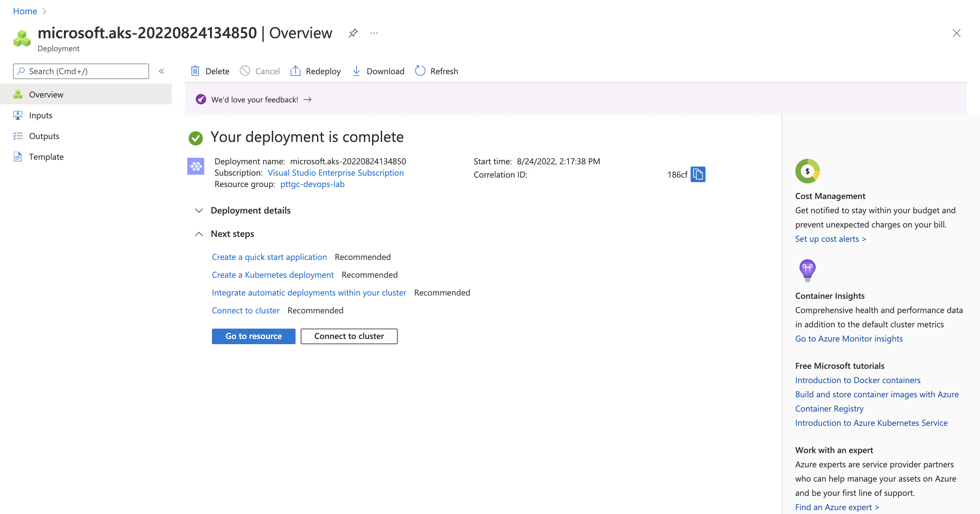
Task: Click inside the Search field
Action: pos(81,71)
